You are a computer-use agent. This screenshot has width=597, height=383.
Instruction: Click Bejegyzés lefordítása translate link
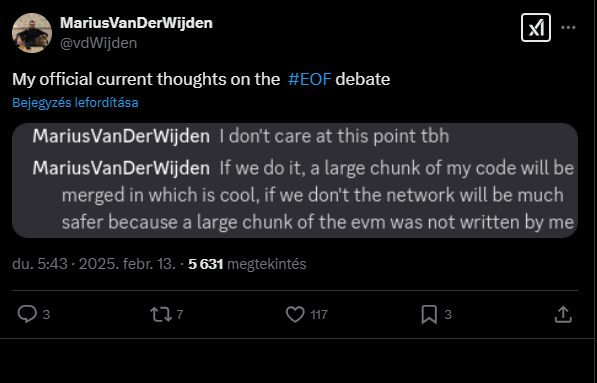coord(75,103)
